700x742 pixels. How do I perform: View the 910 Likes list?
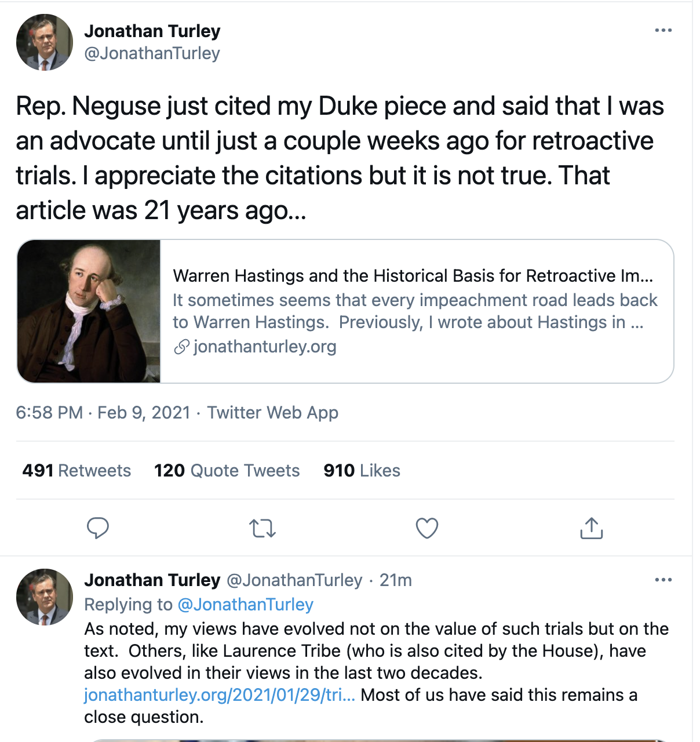tap(362, 470)
